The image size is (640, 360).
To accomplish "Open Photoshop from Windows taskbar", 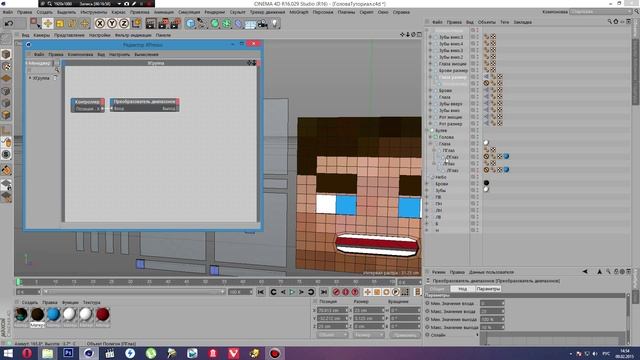I will [68, 353].
